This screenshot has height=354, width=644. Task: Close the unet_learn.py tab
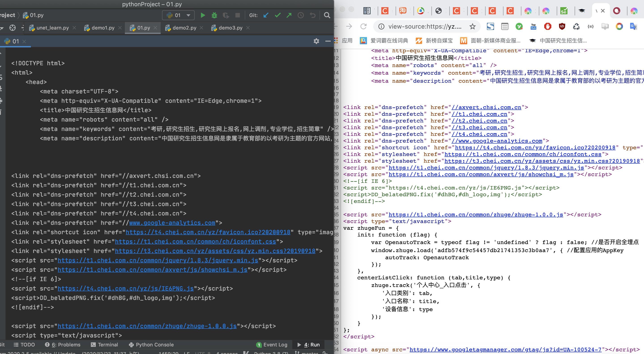point(74,28)
